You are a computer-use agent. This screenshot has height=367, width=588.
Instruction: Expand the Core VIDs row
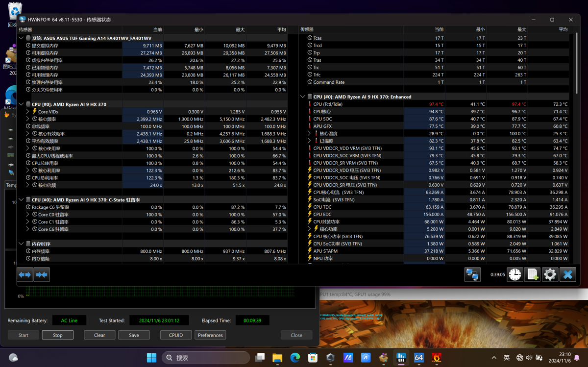pos(28,112)
